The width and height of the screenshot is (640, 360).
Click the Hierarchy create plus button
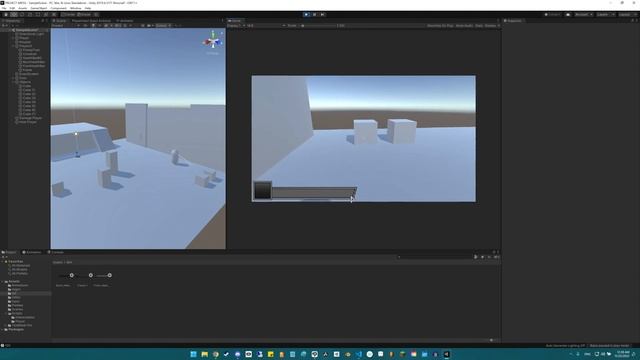(x=4, y=25)
